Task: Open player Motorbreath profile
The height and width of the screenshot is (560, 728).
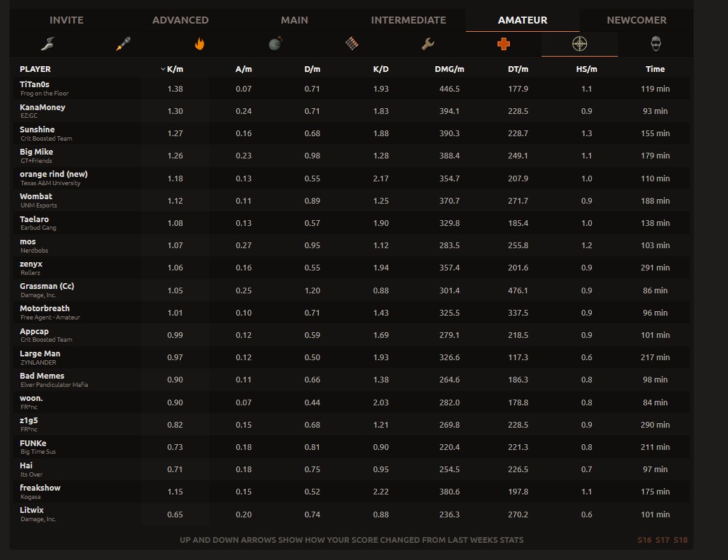Action: tap(45, 309)
